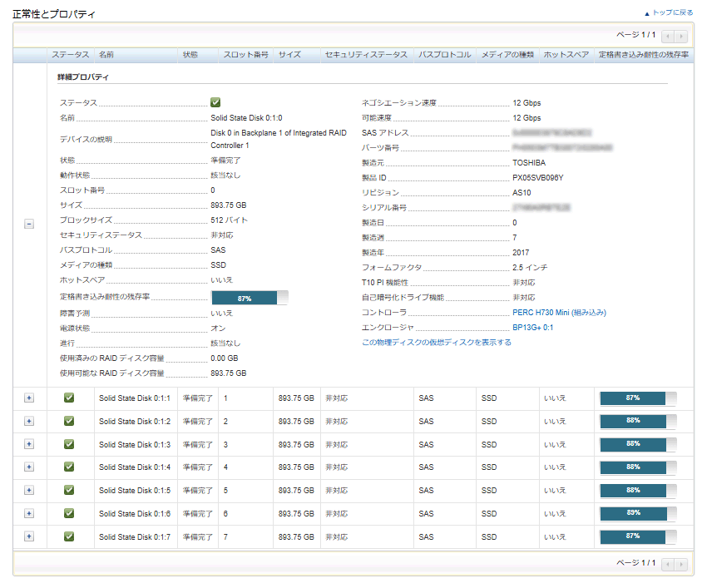The image size is (702, 588).
Task: Click green status icon for Disk 0:1:2
Action: (x=69, y=421)
